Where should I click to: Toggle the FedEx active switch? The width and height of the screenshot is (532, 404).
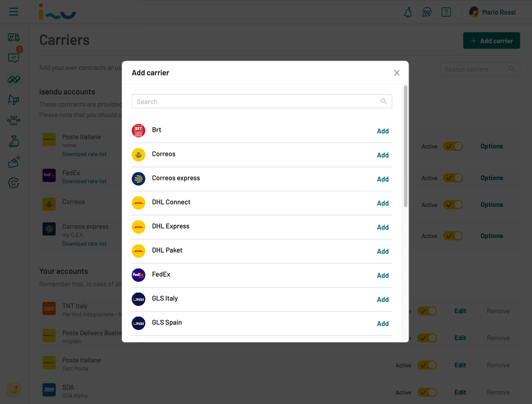point(453,178)
